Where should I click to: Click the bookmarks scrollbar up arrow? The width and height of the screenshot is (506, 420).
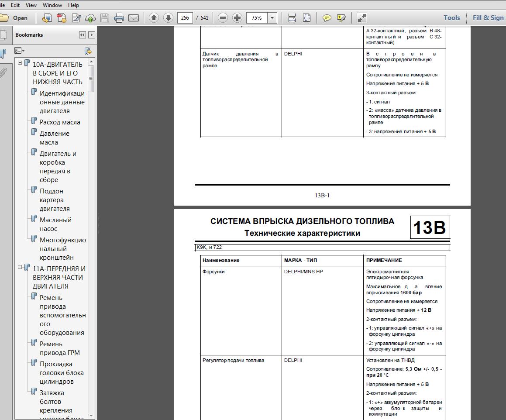click(x=91, y=61)
